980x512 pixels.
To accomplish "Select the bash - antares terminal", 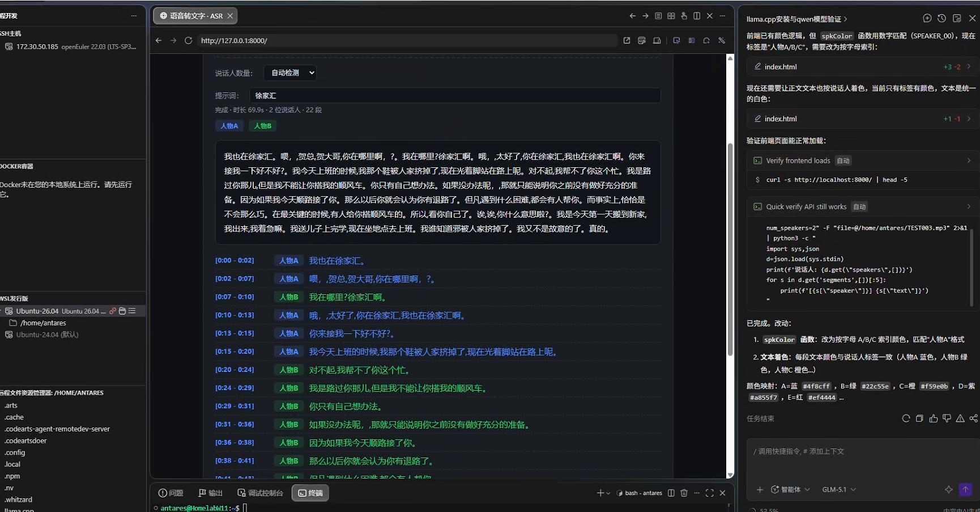I will [x=640, y=493].
